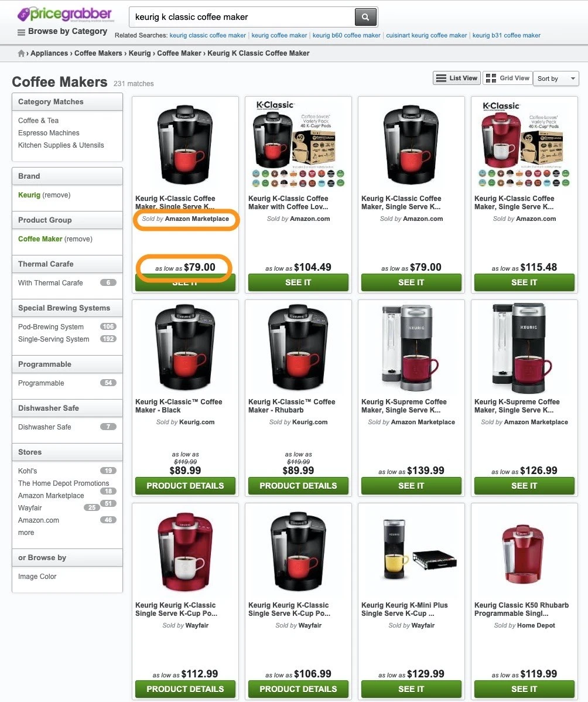This screenshot has height=702, width=588.
Task: Filter by Image Color
Action: point(37,576)
